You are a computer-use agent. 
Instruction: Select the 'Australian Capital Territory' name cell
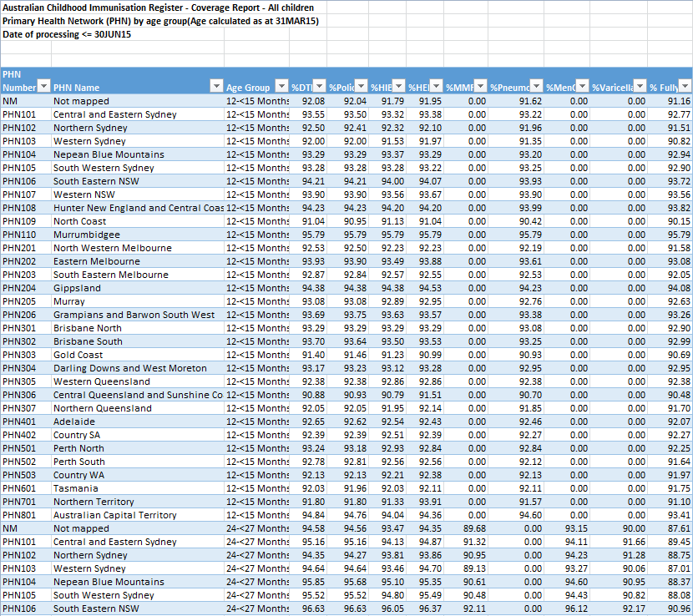(x=138, y=515)
